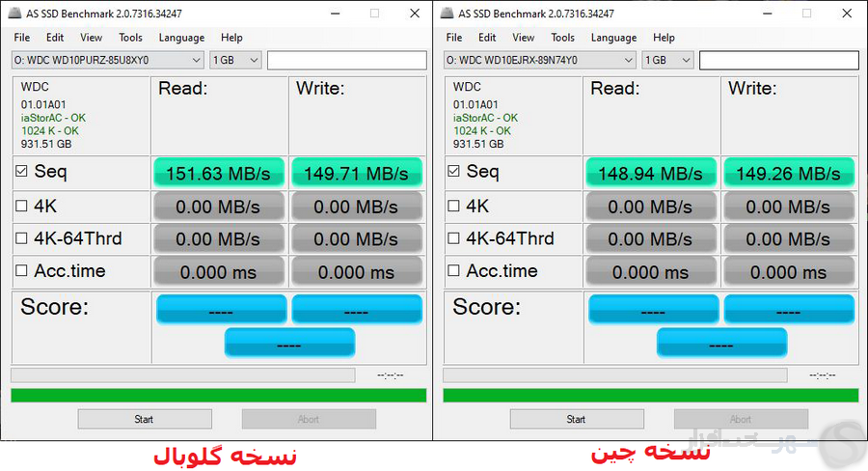Enable 4K-64Thrd test in right window
This screenshot has height=471, width=868.
[x=453, y=238]
